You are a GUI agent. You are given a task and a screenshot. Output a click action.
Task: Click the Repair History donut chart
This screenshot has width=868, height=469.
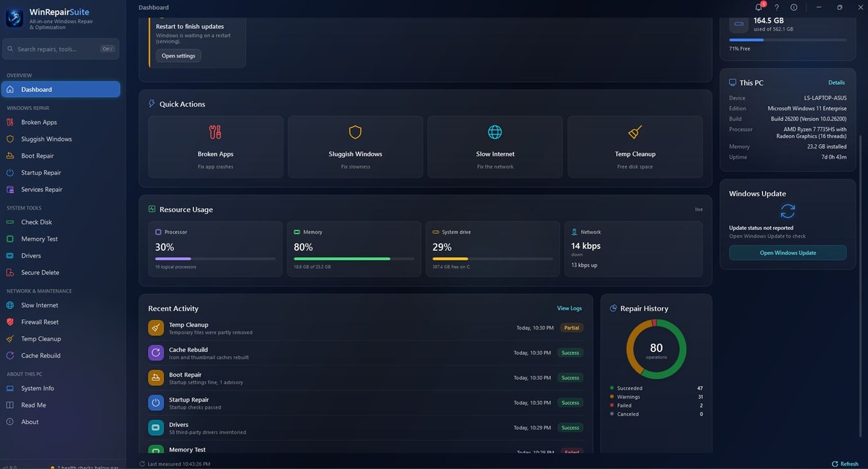656,350
